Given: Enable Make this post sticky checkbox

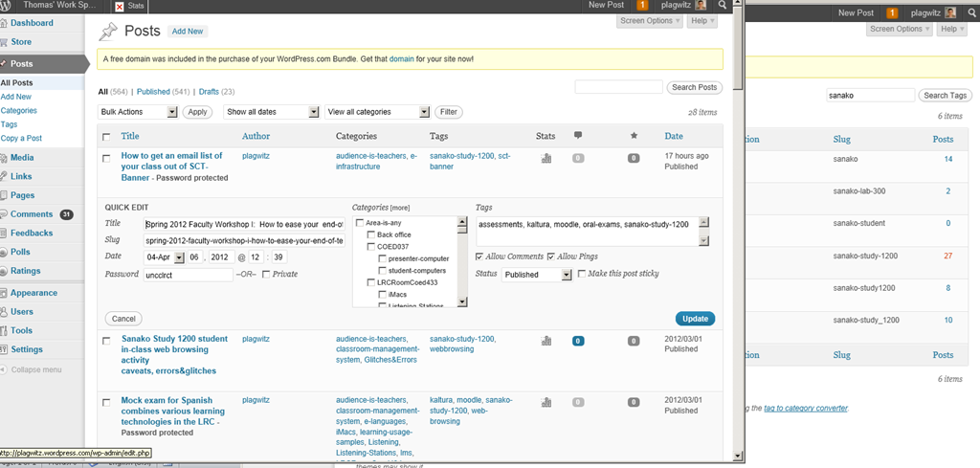Looking at the screenshot, I should [581, 275].
